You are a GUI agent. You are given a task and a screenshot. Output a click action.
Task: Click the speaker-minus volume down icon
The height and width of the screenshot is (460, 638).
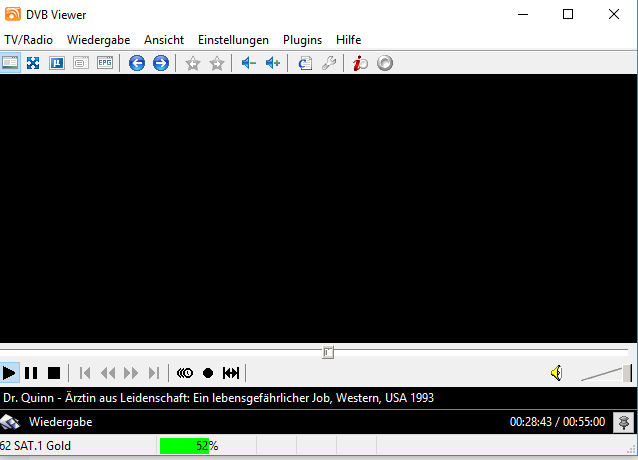click(248, 63)
